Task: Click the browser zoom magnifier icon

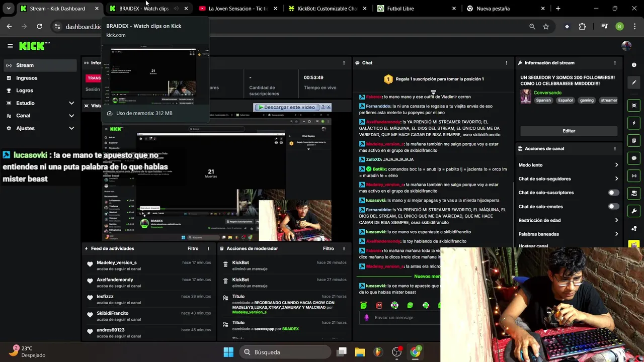Action: 532,27
